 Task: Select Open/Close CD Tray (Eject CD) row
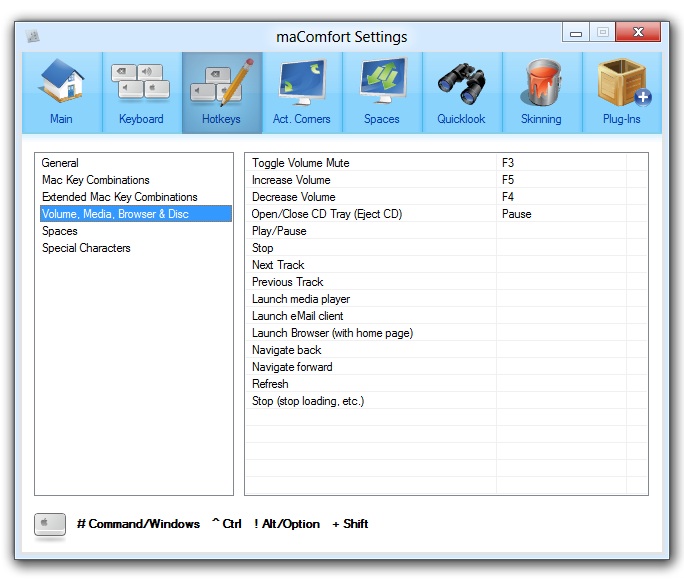[446, 214]
